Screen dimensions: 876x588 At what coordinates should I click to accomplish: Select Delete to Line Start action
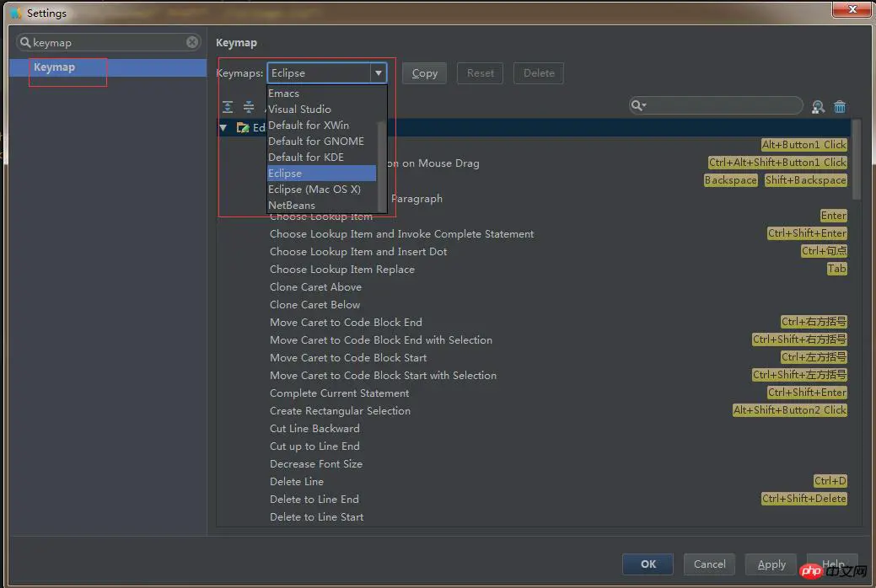316,517
